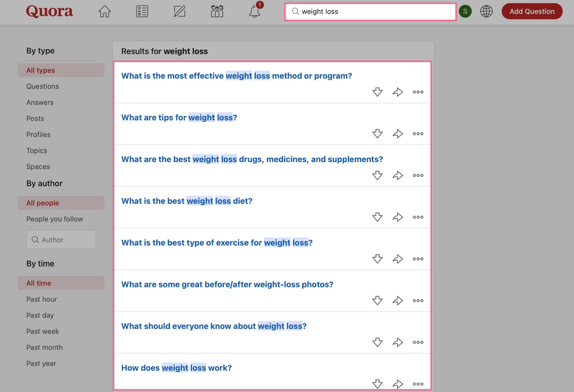574x392 pixels.
Task: Filter results to Past day
Action: tap(40, 315)
